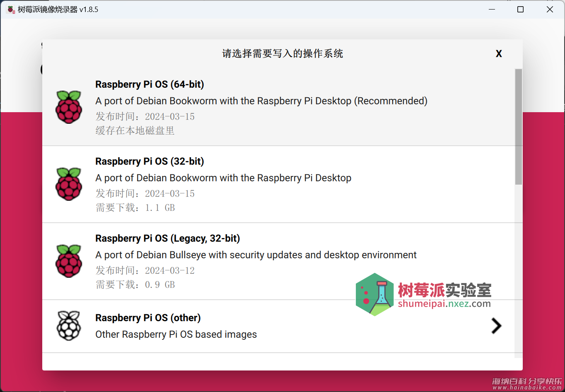Viewport: 565px width, 392px height.
Task: Minimize the 树莓派镜像烧录器 window
Action: click(492, 10)
